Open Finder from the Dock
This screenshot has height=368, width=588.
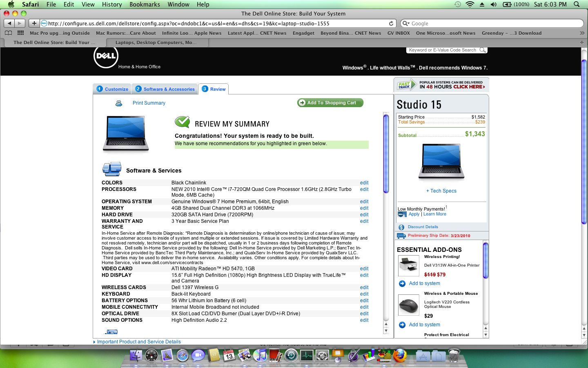point(136,355)
